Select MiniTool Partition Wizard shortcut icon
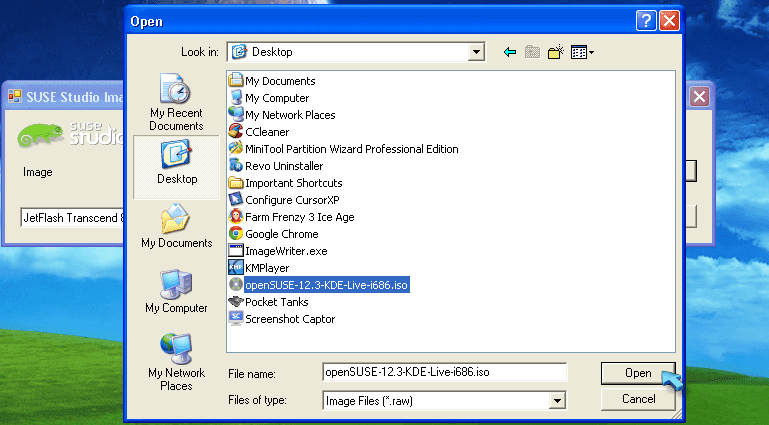Viewport: 769px width, 425px height. tap(236, 149)
